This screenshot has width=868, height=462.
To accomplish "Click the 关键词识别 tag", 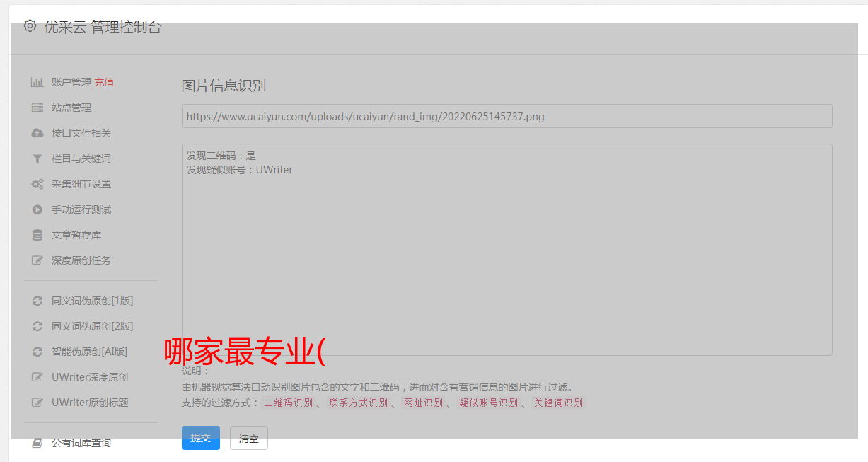I will tap(559, 403).
